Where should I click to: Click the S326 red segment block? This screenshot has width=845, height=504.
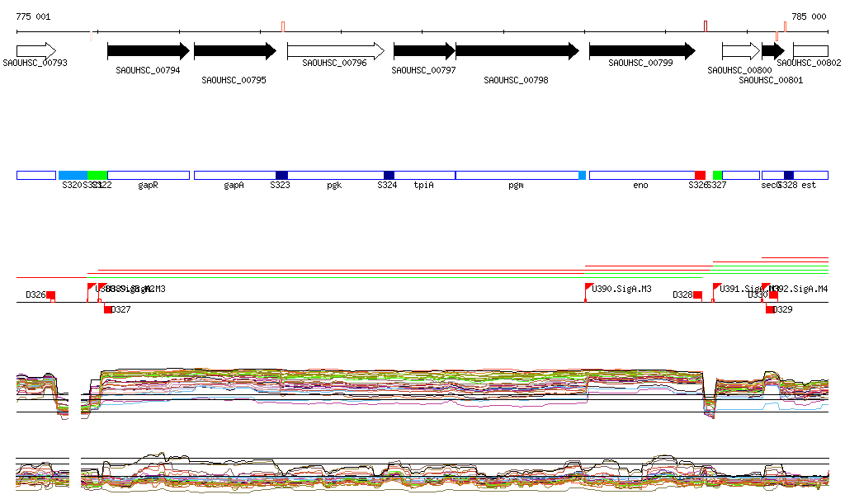click(x=700, y=176)
